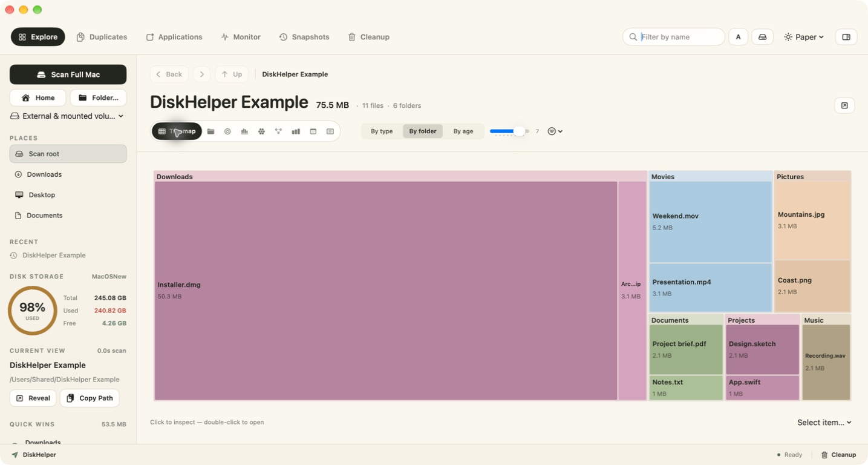Expand External & mounted volumes dropdown
The width and height of the screenshot is (868, 465).
click(x=68, y=116)
